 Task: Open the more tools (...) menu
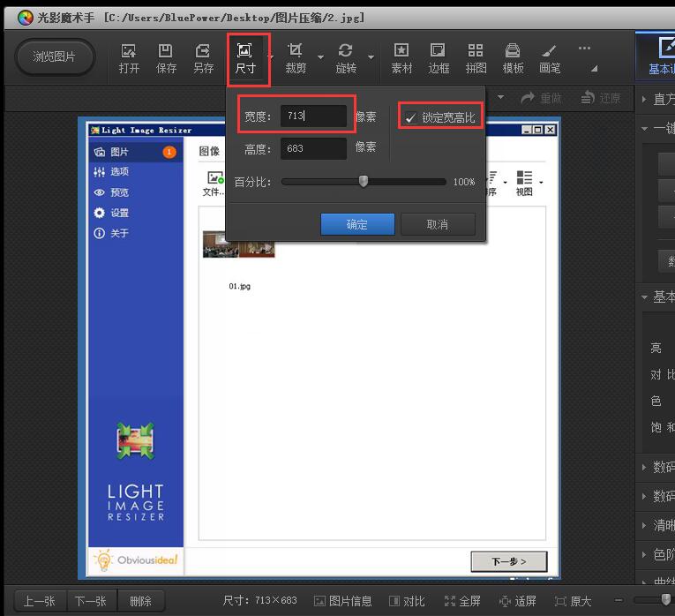coord(584,49)
